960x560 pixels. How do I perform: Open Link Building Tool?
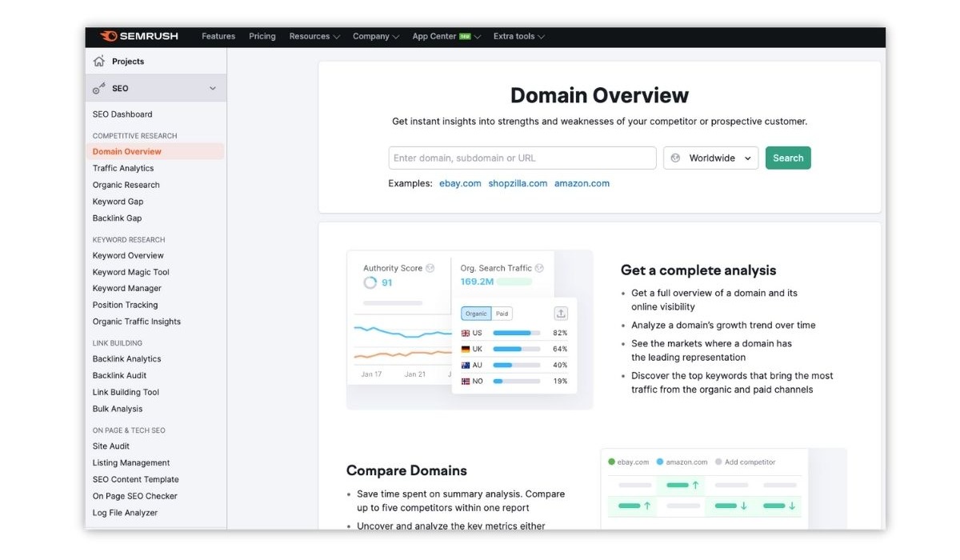[x=126, y=392]
